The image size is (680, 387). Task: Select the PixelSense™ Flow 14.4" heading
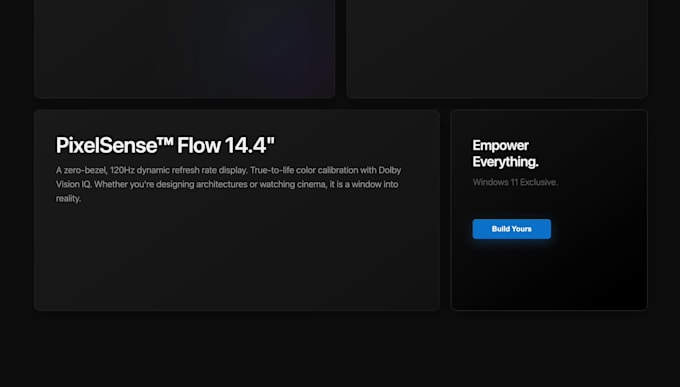pos(165,145)
